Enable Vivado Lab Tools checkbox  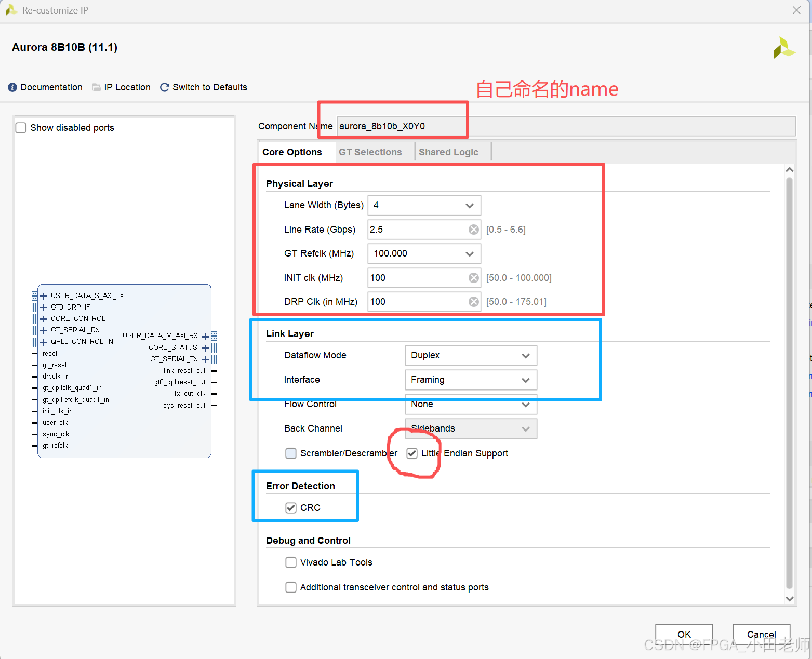point(291,562)
